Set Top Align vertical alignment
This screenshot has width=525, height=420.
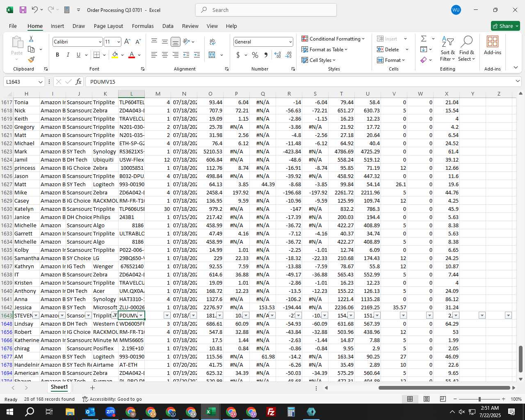point(154,42)
